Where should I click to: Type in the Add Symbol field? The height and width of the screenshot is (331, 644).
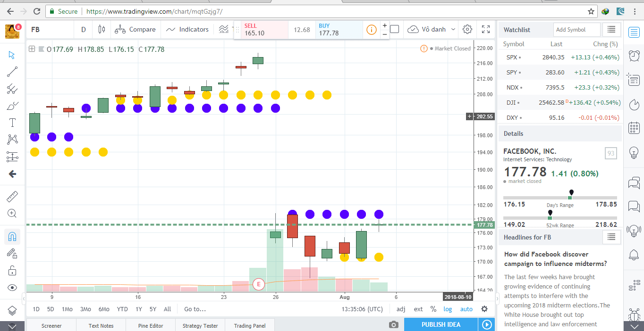tap(576, 30)
